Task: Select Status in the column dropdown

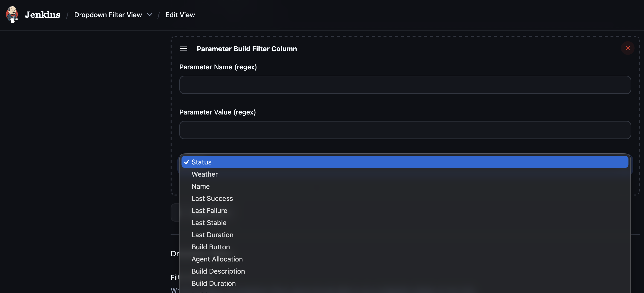Action: (201, 162)
